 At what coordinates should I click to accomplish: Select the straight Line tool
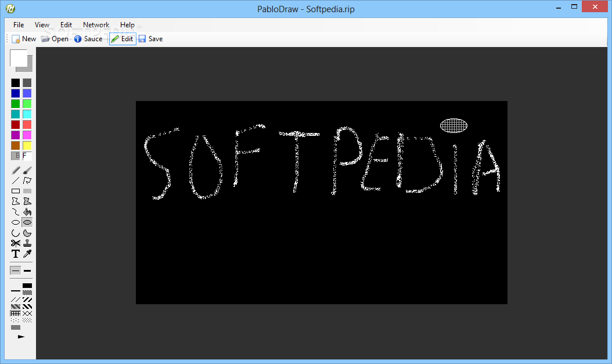tap(16, 181)
